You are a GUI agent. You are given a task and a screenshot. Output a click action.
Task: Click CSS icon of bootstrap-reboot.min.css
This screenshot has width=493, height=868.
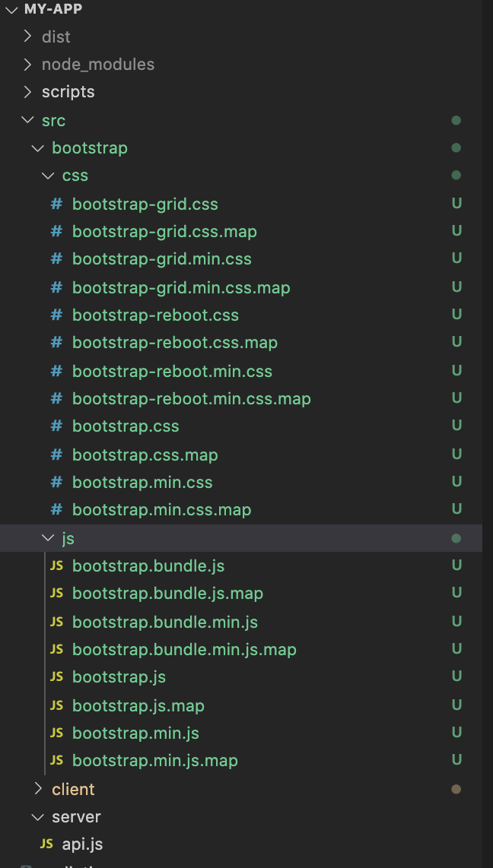click(56, 371)
